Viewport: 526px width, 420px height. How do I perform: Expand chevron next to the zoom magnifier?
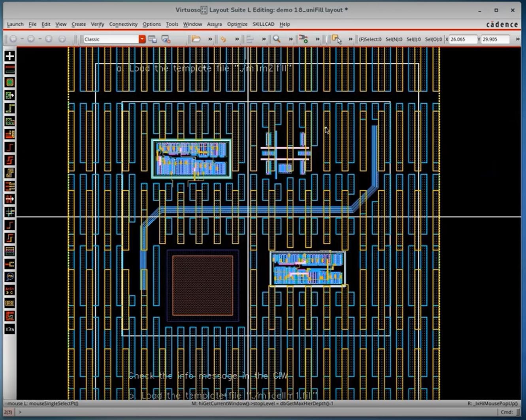290,39
